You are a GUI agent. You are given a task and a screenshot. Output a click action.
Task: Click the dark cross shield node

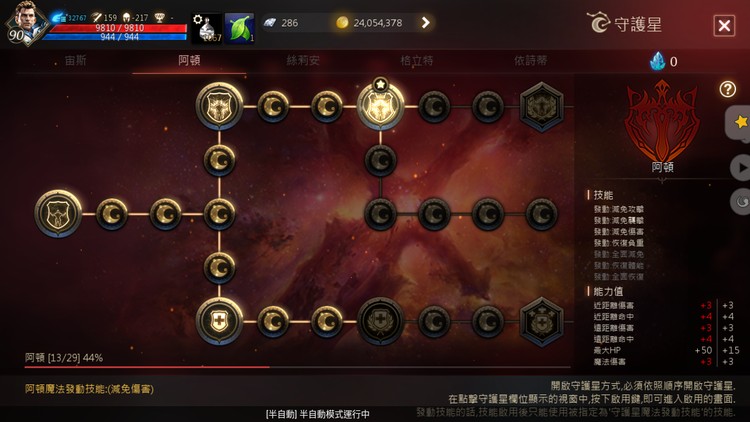(x=380, y=321)
